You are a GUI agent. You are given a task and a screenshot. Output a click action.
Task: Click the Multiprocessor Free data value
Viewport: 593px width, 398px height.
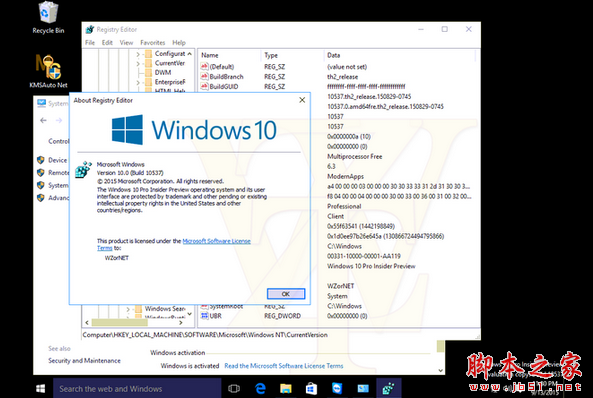coord(354,156)
